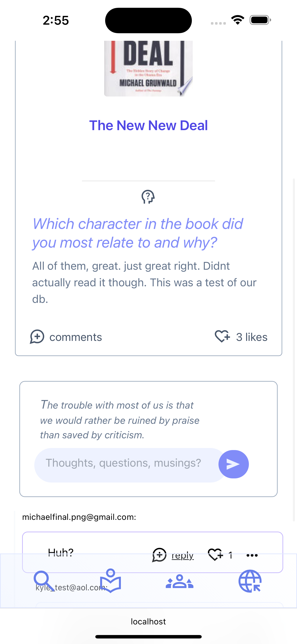Viewport: 297px width, 644px height.
Task: Open 'The New New Deal' book title link
Action: [148, 125]
